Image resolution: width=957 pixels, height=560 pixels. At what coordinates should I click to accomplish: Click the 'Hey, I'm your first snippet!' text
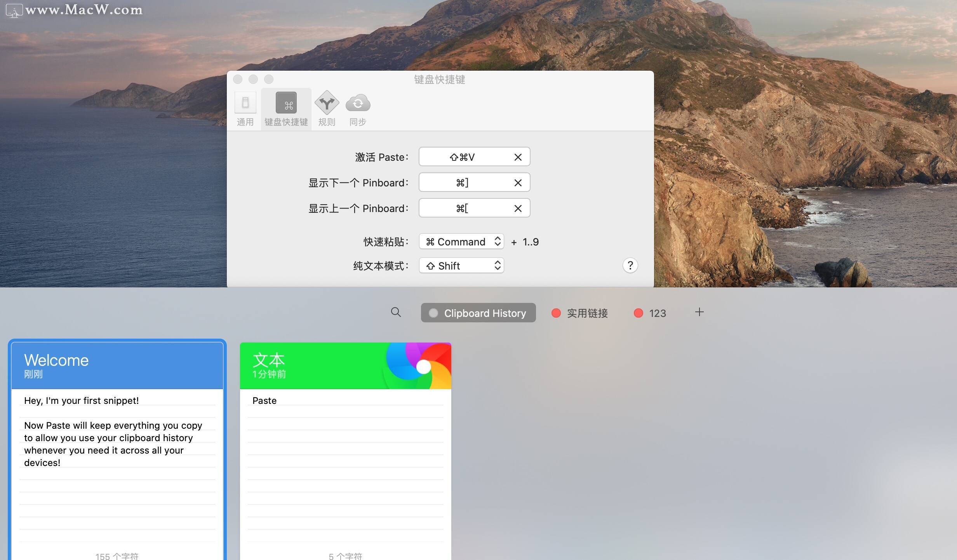(x=81, y=400)
